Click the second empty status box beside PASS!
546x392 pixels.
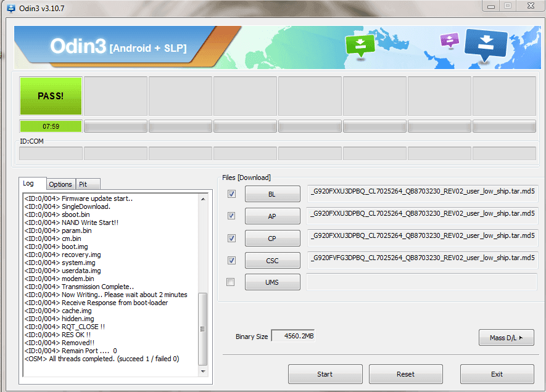point(115,96)
